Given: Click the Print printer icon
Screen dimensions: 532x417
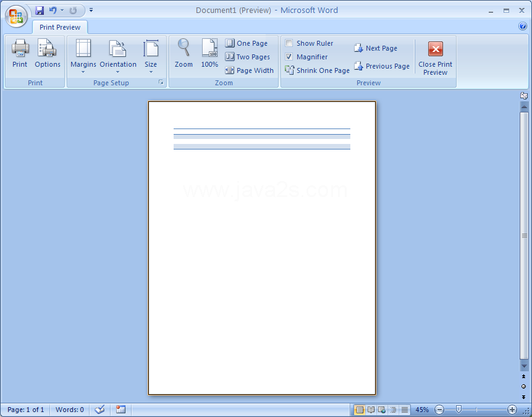Looking at the screenshot, I should [20, 53].
